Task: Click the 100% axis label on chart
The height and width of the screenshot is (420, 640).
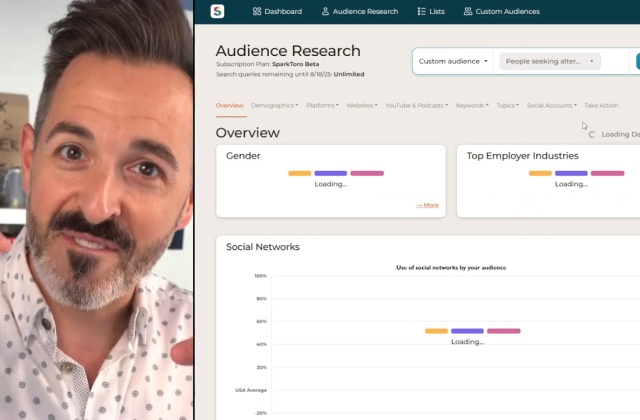Action: [260, 276]
